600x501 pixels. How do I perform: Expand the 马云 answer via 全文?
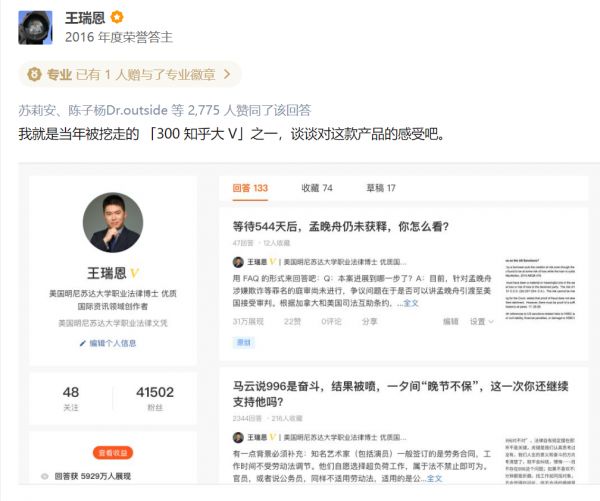click(x=435, y=478)
